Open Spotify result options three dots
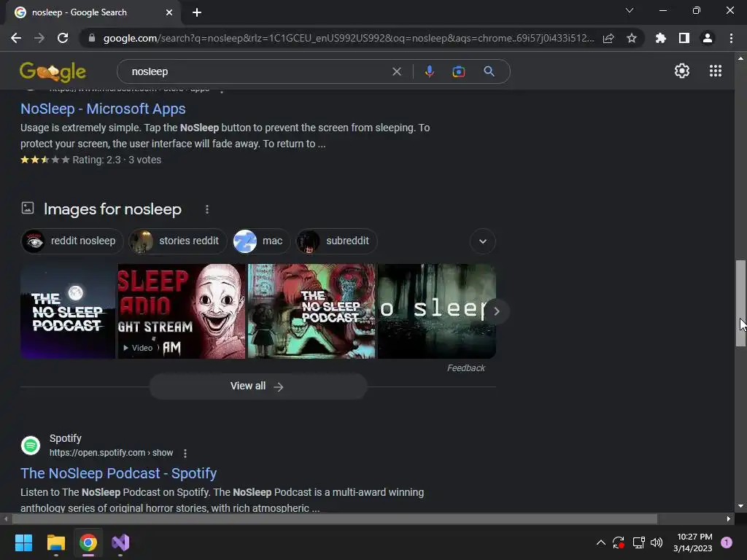747x560 pixels. tap(185, 454)
